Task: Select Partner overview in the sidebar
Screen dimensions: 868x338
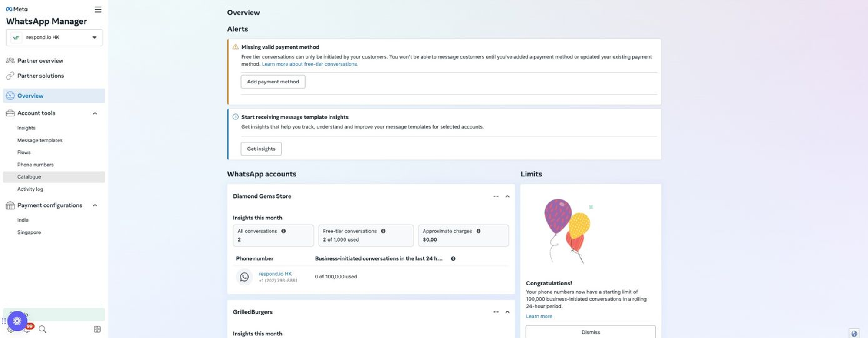Action: point(40,61)
